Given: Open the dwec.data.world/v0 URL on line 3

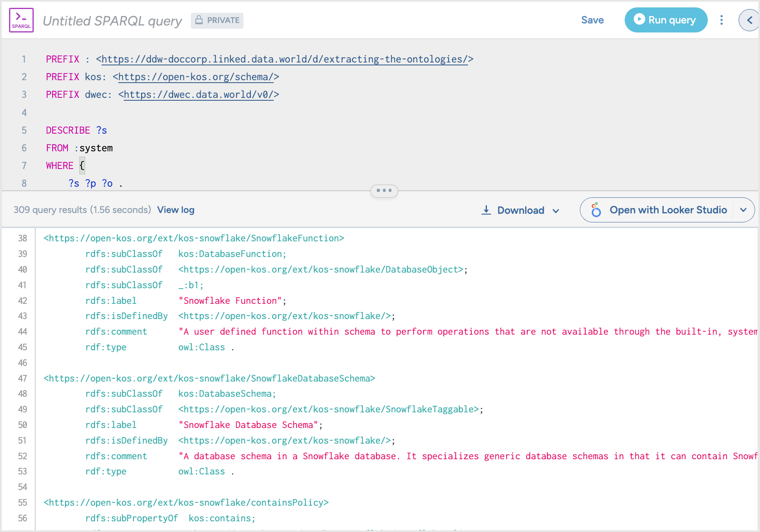Looking at the screenshot, I should (x=199, y=95).
